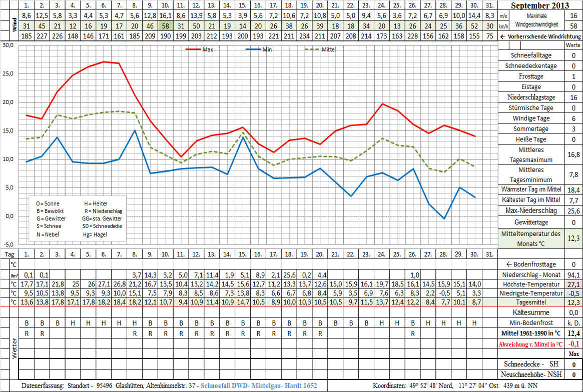Select the Frosttage label cell
This screenshot has width=583, height=392.
pos(531,76)
